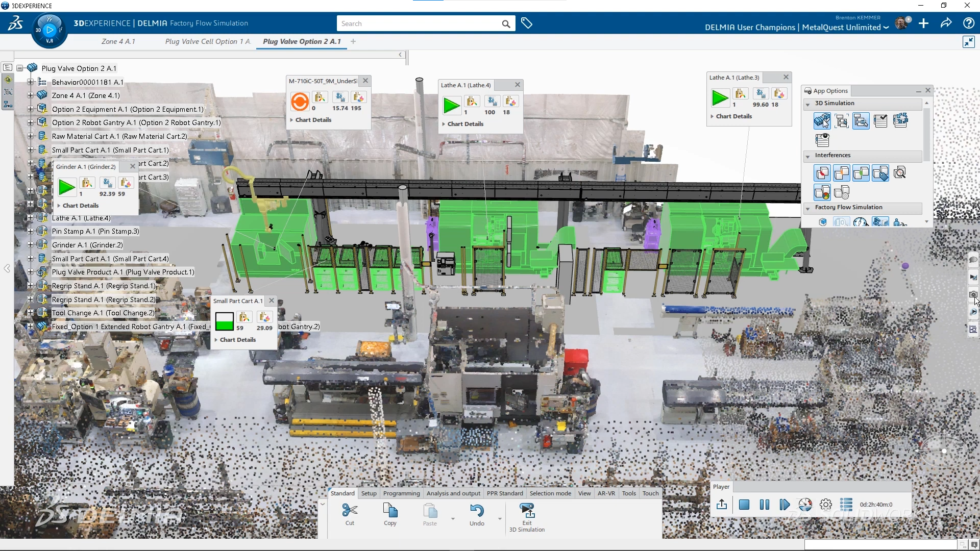Collapse the Interferences section

tap(808, 156)
